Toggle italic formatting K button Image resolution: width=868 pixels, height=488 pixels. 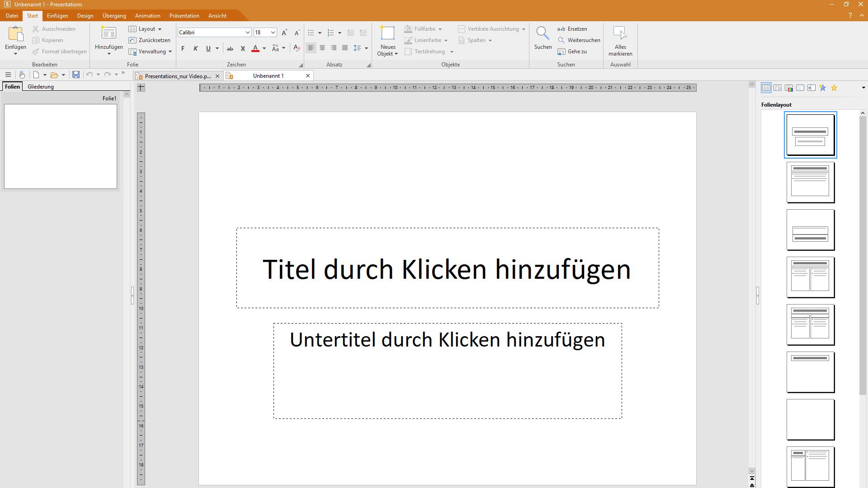196,48
